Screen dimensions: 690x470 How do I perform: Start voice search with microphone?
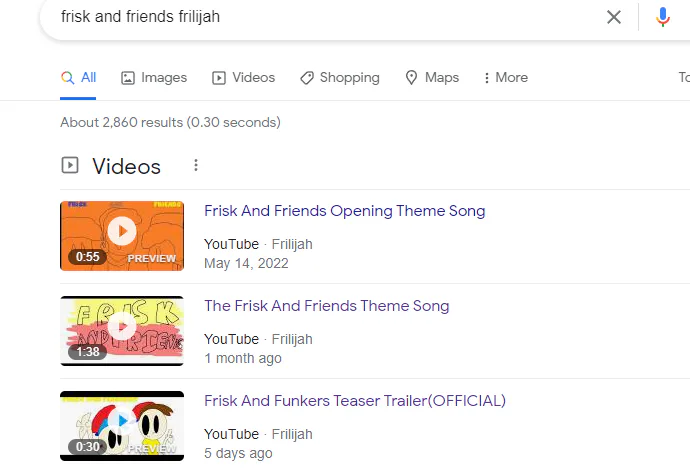click(662, 17)
